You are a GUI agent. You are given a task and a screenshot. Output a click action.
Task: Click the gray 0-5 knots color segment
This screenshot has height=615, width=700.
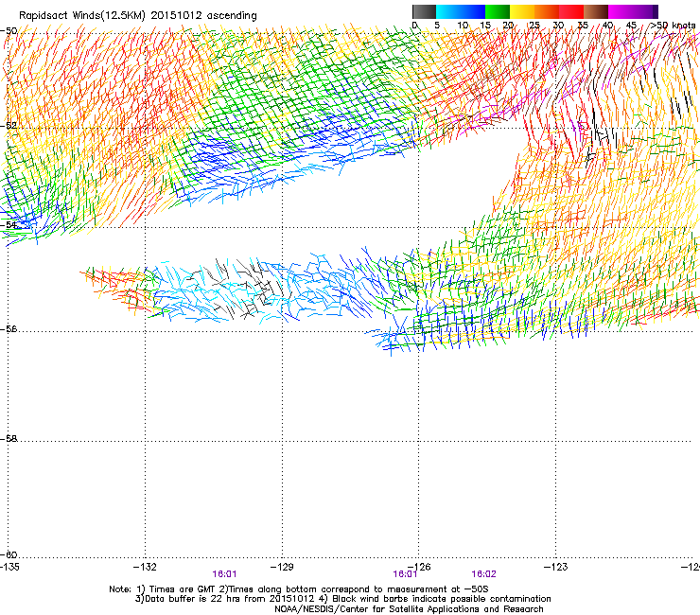(425, 11)
